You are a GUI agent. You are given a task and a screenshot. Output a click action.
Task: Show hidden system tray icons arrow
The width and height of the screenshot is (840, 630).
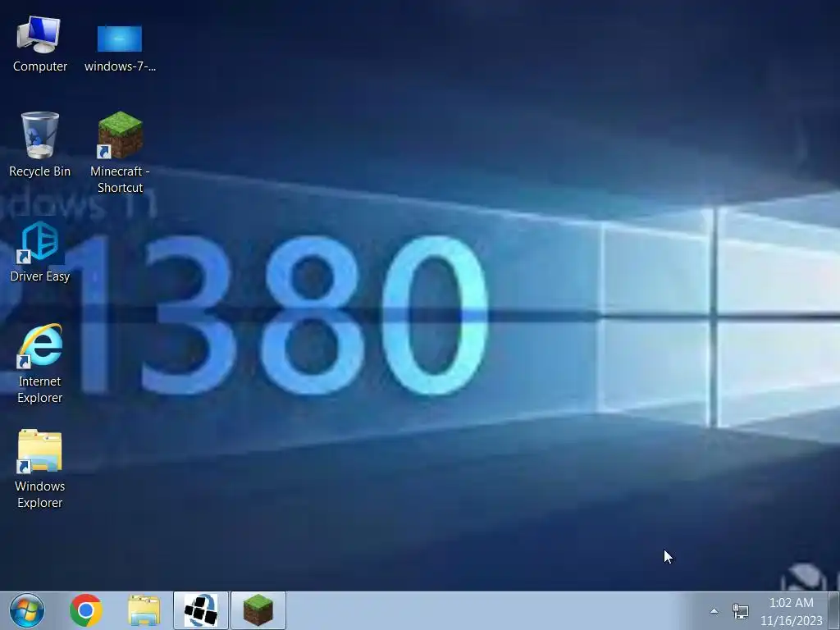click(x=714, y=610)
